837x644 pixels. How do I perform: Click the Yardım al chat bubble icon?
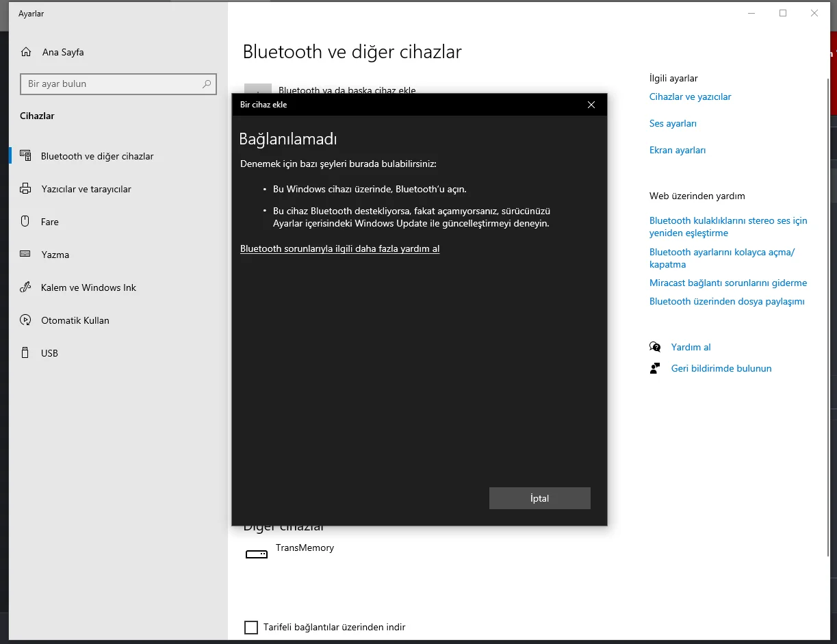(655, 347)
